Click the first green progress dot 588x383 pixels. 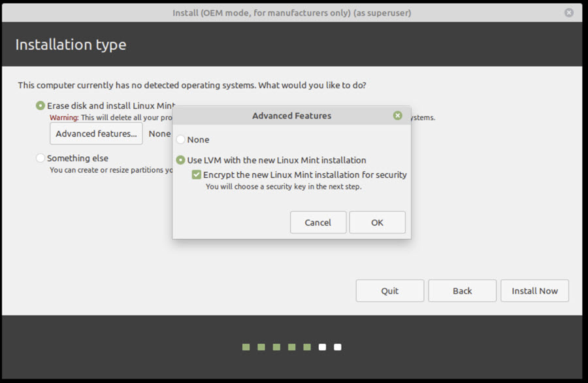246,347
